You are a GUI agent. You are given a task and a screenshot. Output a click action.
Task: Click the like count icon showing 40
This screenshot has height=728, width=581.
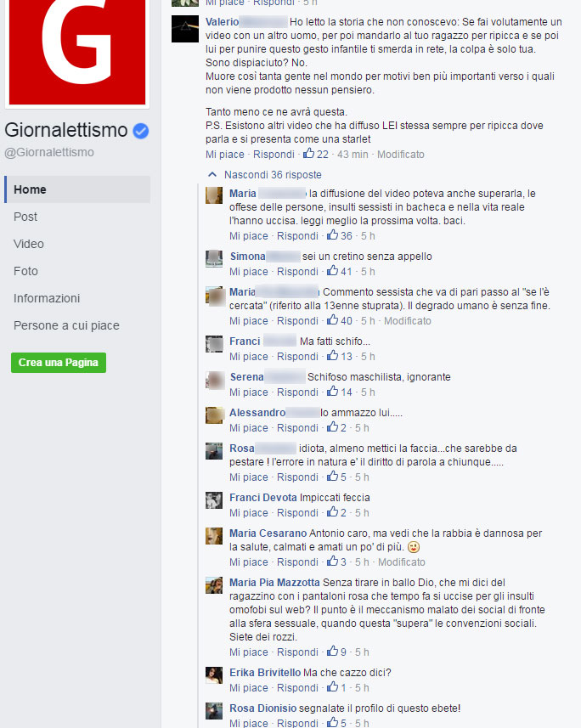point(332,320)
